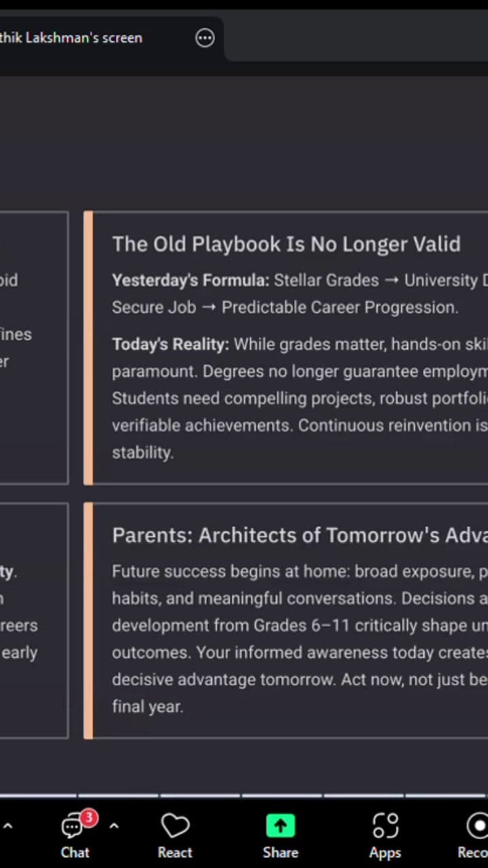Tap the Apps label in the bottom menu
This screenshot has height=868, width=488.
[x=385, y=852]
